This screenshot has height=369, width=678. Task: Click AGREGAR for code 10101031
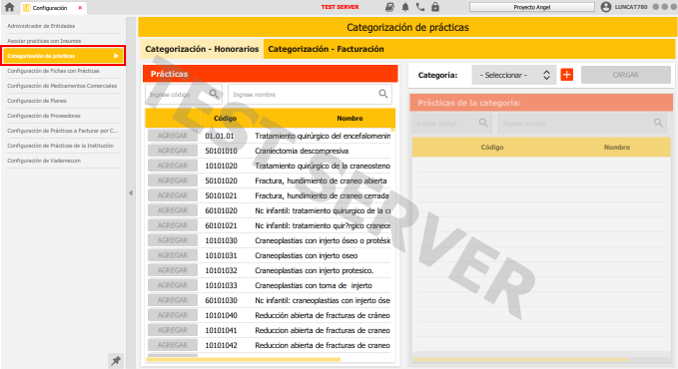(173, 255)
